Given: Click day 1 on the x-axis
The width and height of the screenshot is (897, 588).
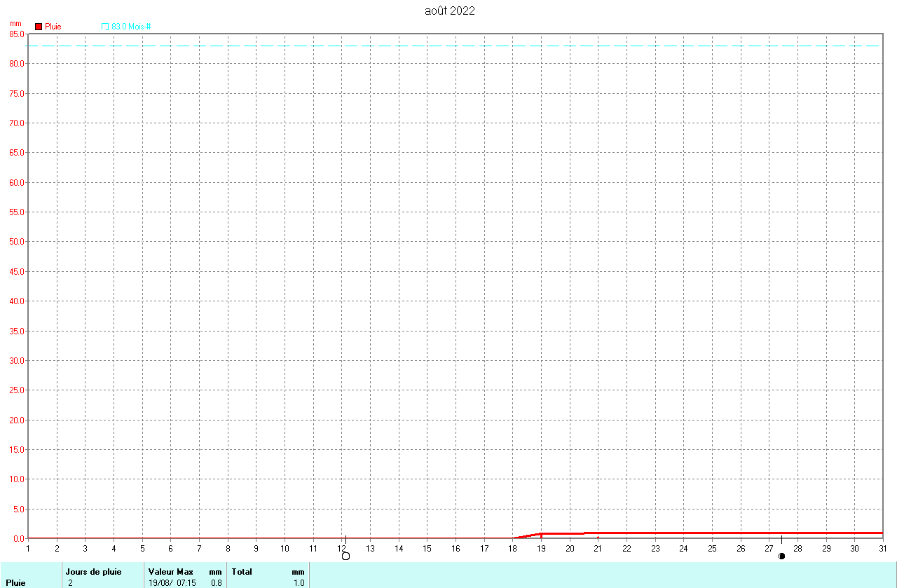Looking at the screenshot, I should [28, 548].
